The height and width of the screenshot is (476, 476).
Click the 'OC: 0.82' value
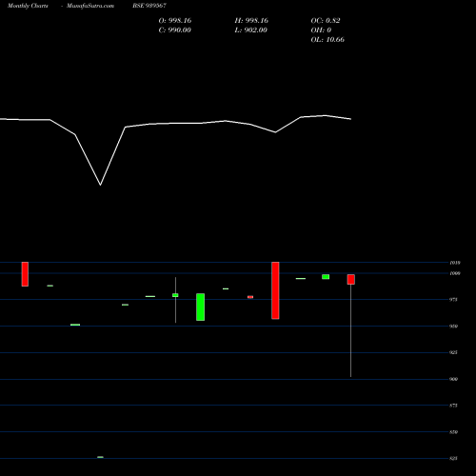click(326, 21)
